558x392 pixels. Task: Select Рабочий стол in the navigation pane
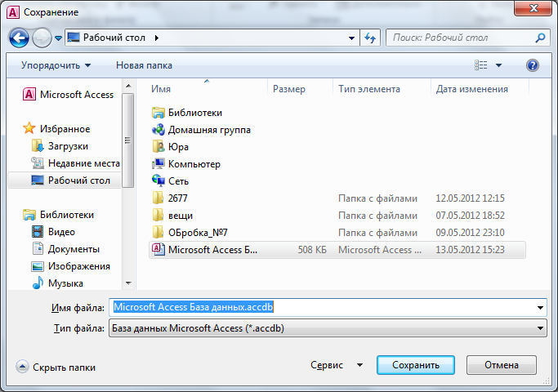pyautogui.click(x=65, y=180)
